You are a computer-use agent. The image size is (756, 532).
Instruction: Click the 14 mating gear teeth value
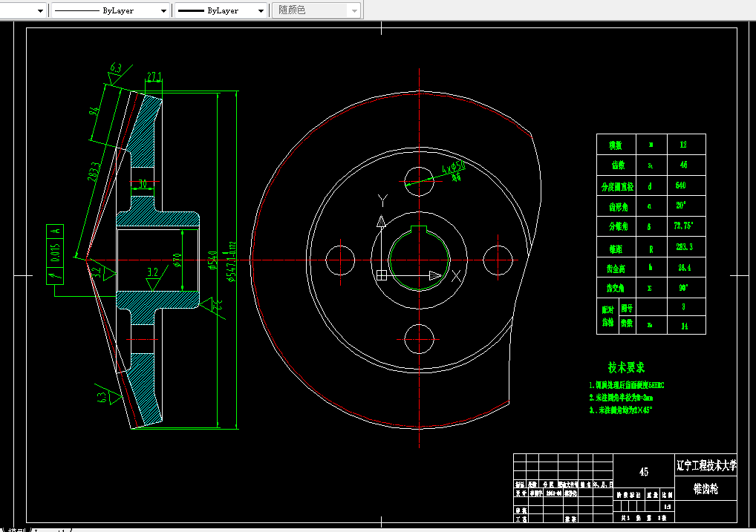click(x=684, y=326)
